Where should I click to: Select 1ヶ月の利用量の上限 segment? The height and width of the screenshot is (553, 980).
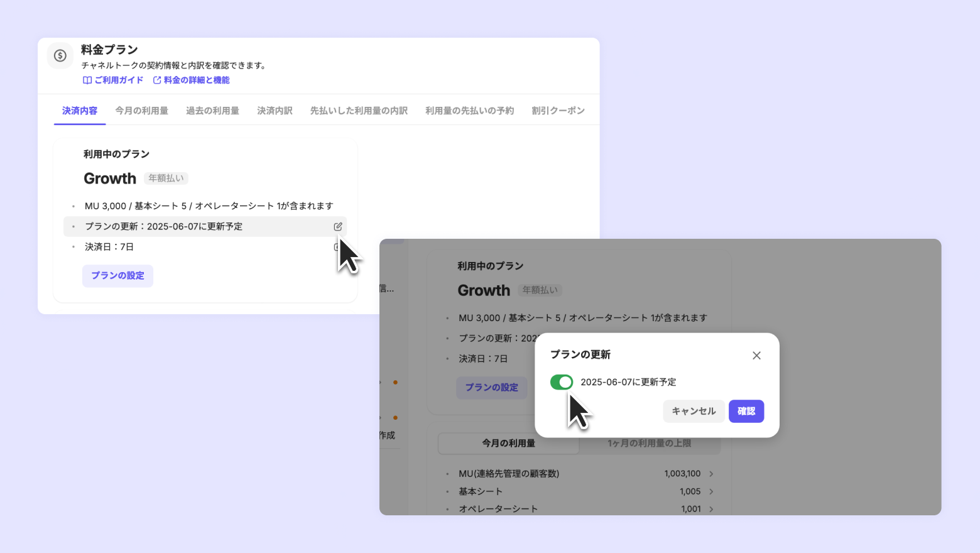pos(650,443)
